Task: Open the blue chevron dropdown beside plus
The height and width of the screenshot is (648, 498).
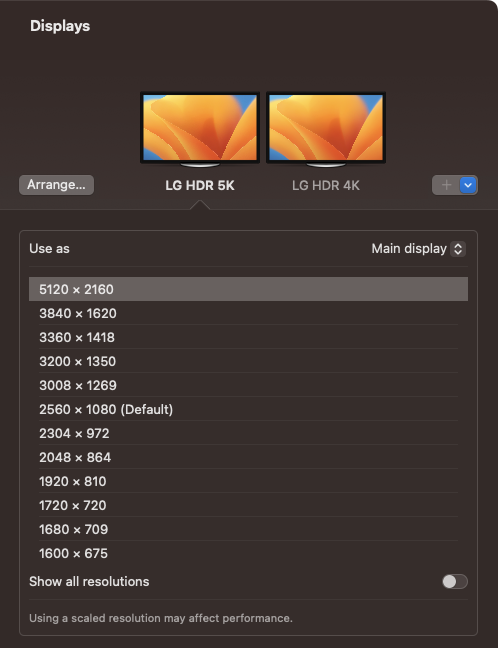Action: click(468, 185)
